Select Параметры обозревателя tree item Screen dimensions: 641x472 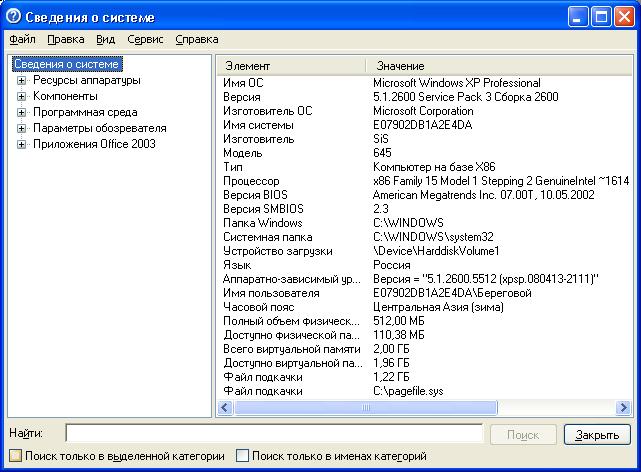coord(100,128)
